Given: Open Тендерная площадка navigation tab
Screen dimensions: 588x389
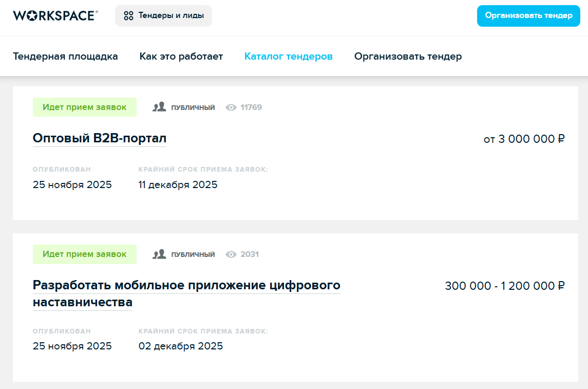Looking at the screenshot, I should [65, 57].
